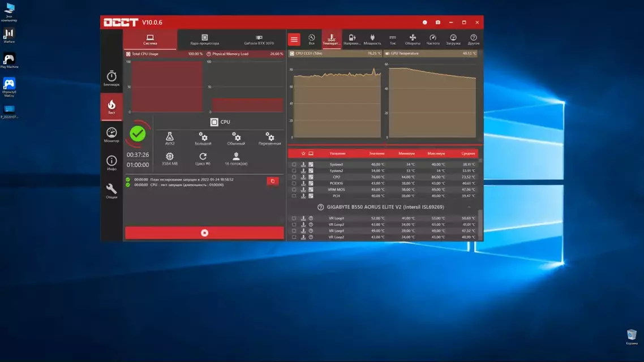Screen dimensions: 644x362
Task: Select the Мощность power plug filter
Action: click(372, 40)
